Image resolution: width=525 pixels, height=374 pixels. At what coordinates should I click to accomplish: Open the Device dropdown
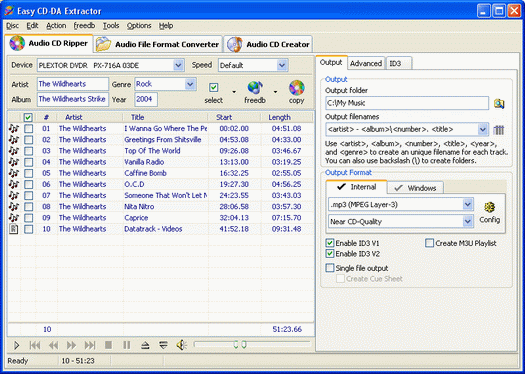point(179,65)
